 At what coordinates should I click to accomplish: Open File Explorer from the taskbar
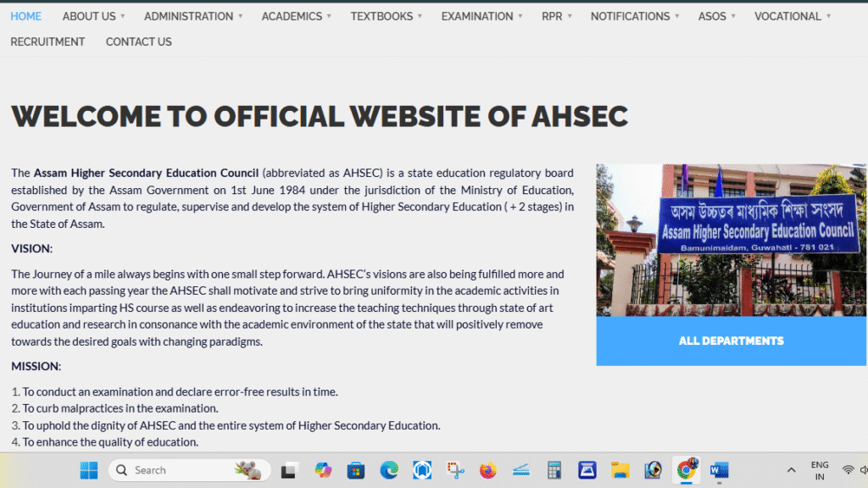pyautogui.click(x=620, y=470)
